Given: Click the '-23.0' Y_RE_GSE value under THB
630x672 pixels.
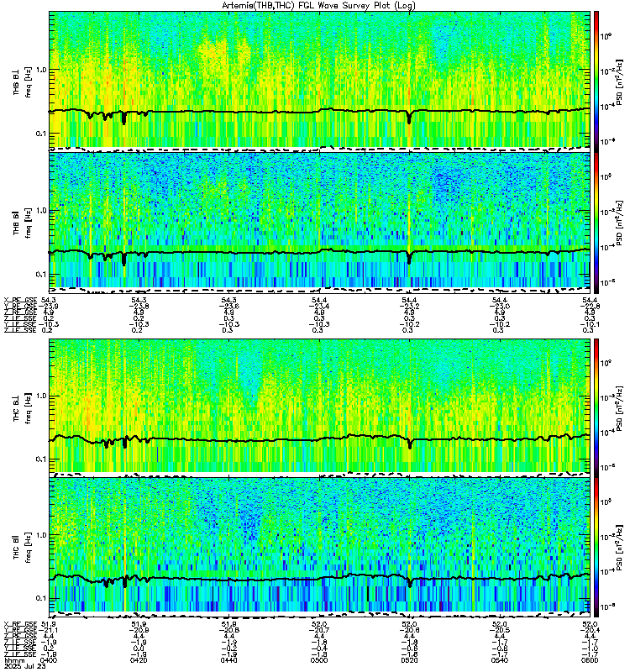Looking at the screenshot, I should (500, 306).
